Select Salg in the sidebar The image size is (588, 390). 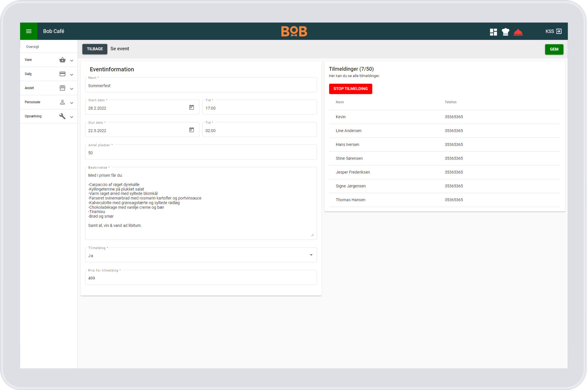click(x=49, y=74)
